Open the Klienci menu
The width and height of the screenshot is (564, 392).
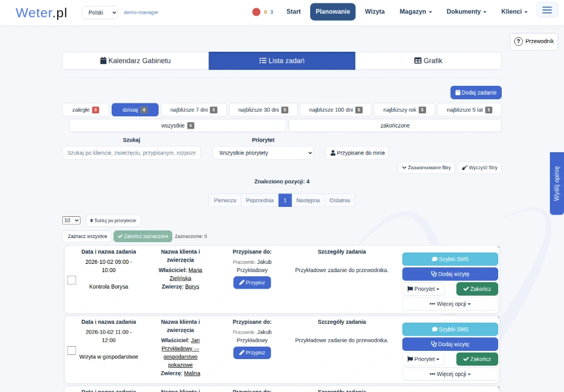point(514,12)
